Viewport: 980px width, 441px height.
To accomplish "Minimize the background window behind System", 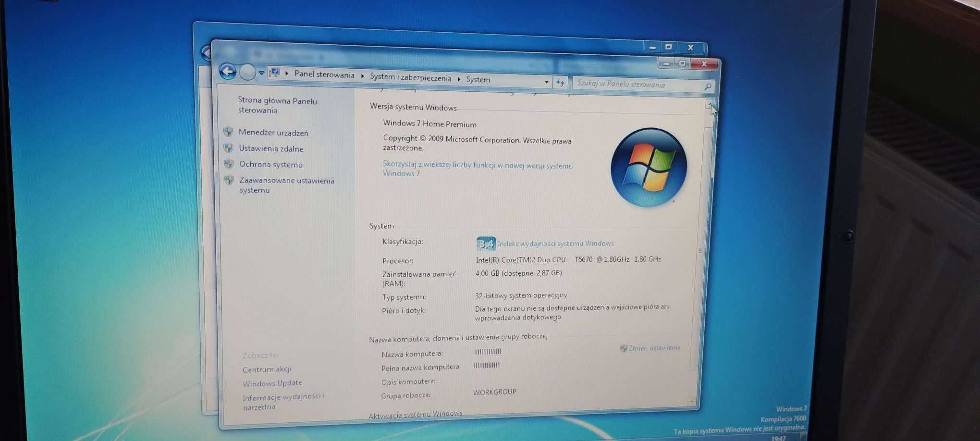I will point(652,47).
